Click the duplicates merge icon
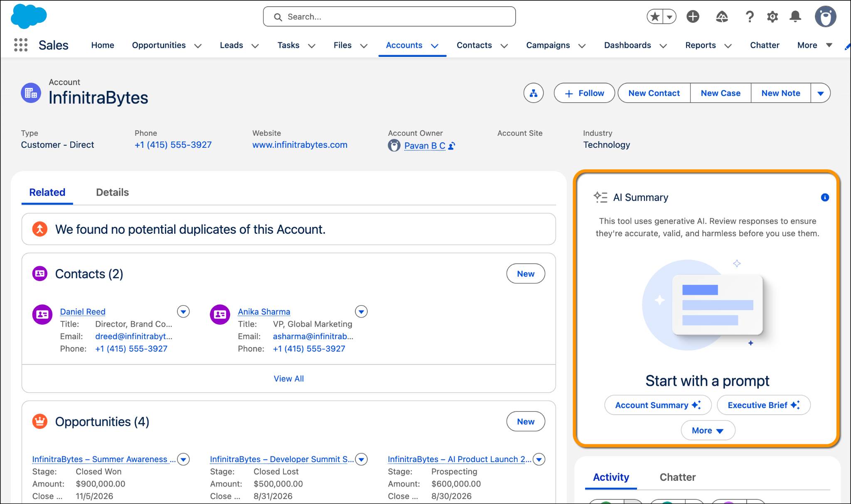The width and height of the screenshot is (851, 504). [40, 229]
